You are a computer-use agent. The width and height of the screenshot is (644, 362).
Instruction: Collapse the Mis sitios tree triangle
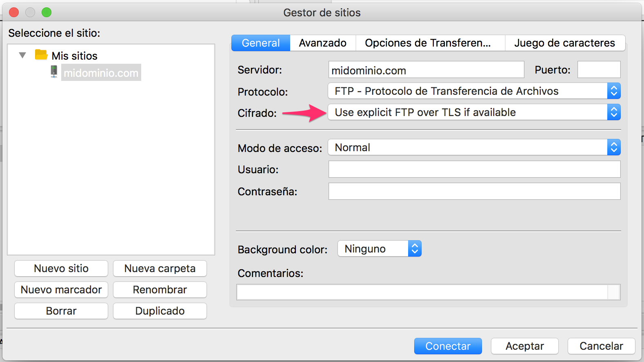(x=23, y=55)
